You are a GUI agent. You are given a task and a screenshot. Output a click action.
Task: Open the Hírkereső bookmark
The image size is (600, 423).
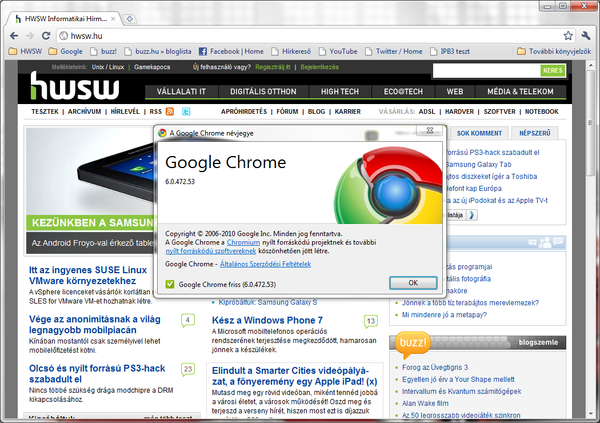[x=291, y=51]
